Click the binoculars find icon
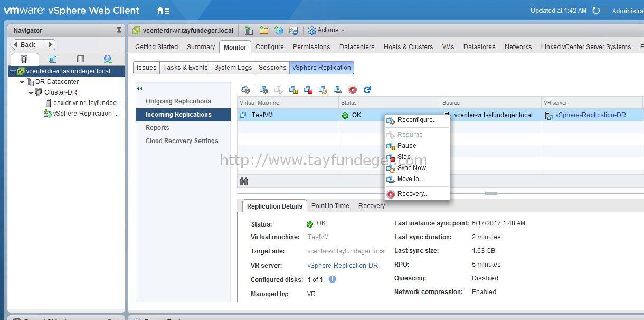 [244, 181]
